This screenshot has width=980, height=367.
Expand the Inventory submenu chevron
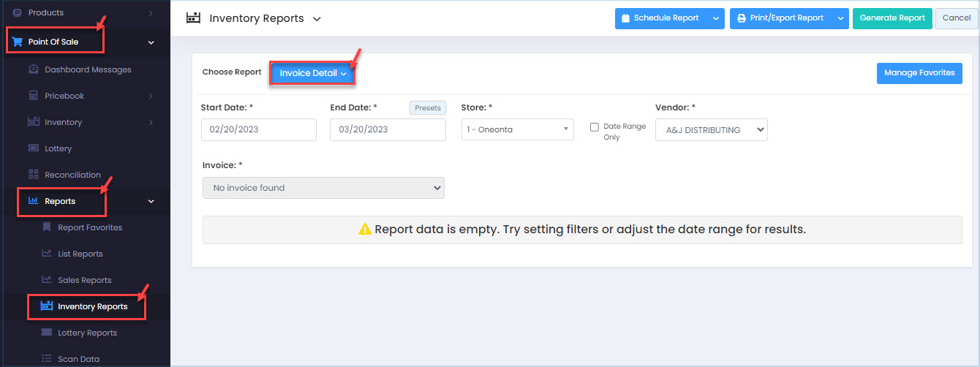[x=151, y=122]
